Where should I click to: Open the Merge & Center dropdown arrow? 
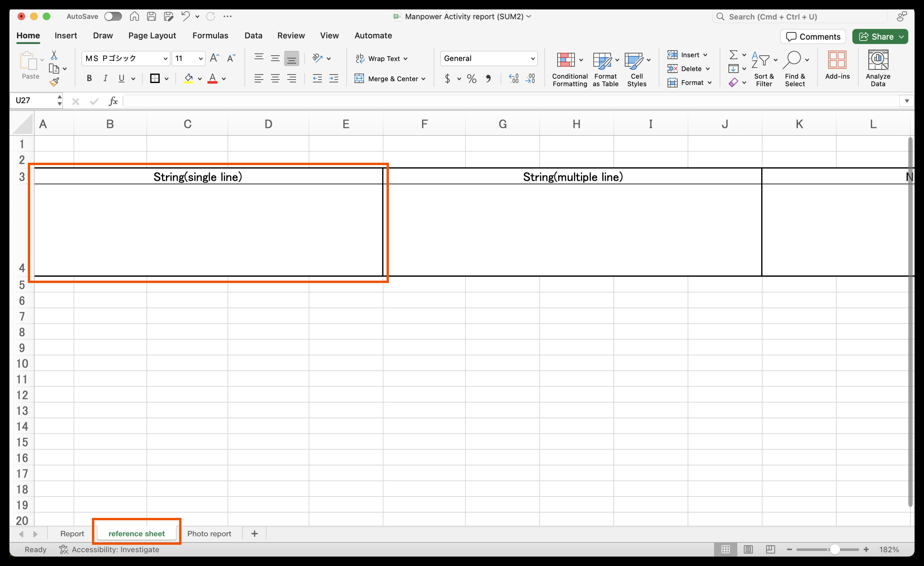click(424, 79)
